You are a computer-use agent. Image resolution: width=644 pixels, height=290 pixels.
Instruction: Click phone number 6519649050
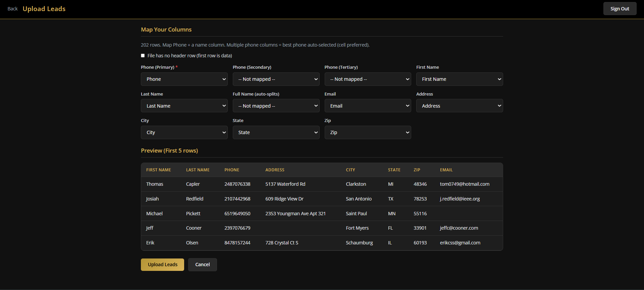(237, 214)
